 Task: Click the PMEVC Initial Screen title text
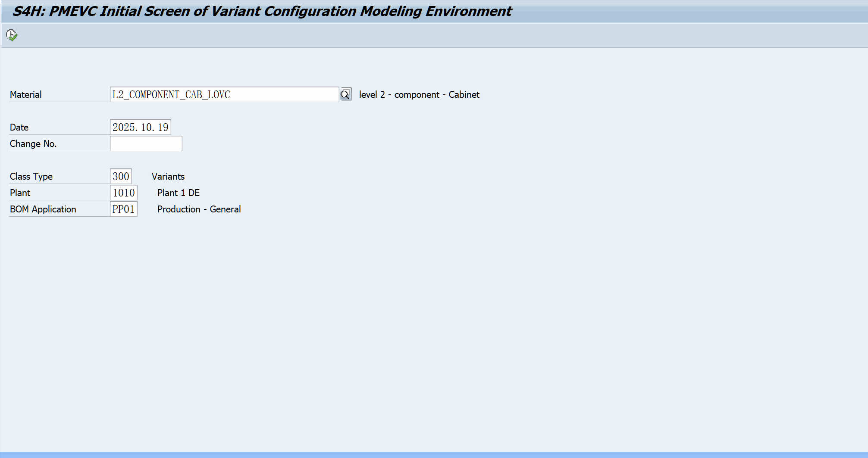pyautogui.click(x=262, y=11)
